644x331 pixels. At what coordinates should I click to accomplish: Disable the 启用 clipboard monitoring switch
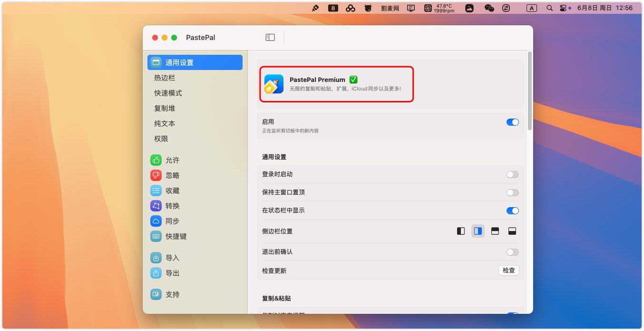tap(512, 122)
